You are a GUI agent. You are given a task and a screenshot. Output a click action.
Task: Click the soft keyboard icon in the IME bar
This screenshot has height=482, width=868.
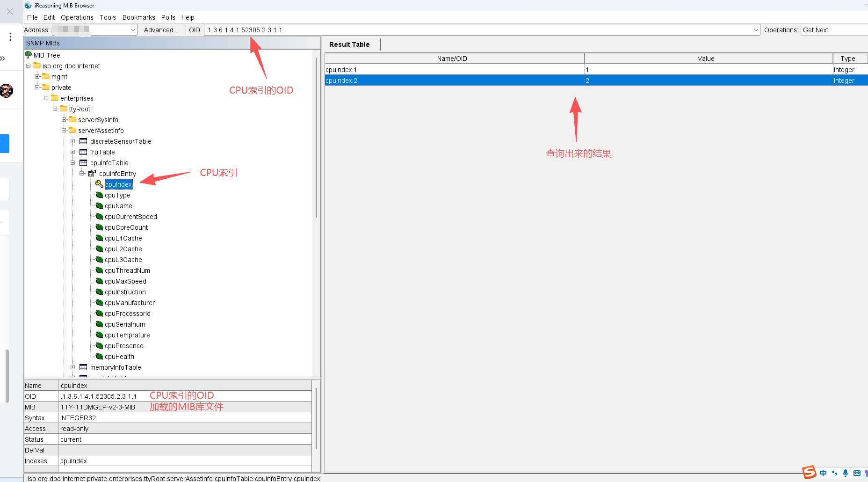coord(857,473)
